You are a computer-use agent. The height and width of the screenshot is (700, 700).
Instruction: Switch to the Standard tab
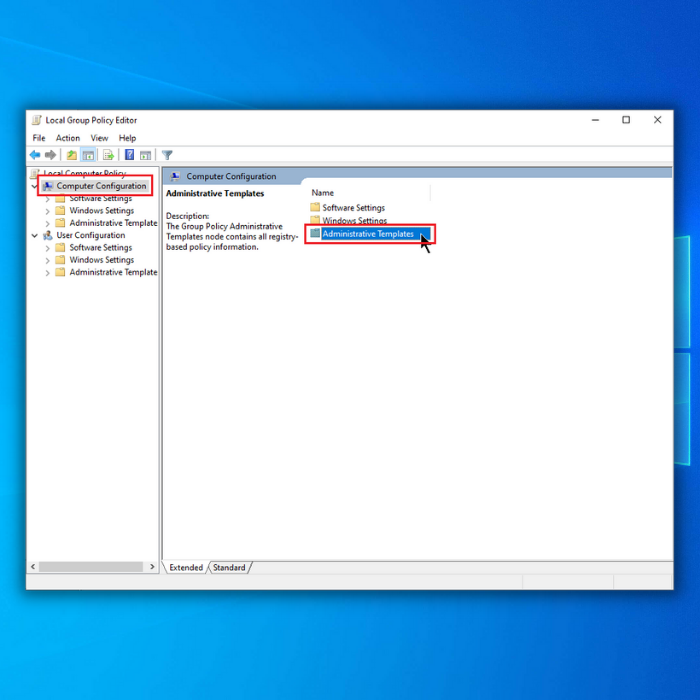point(229,567)
